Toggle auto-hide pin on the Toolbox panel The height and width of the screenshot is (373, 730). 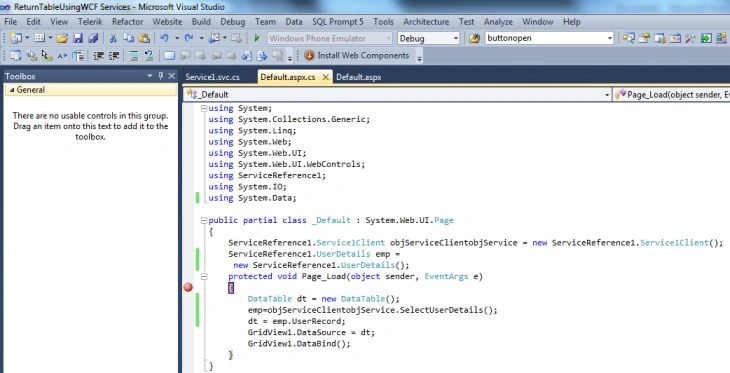[161, 76]
